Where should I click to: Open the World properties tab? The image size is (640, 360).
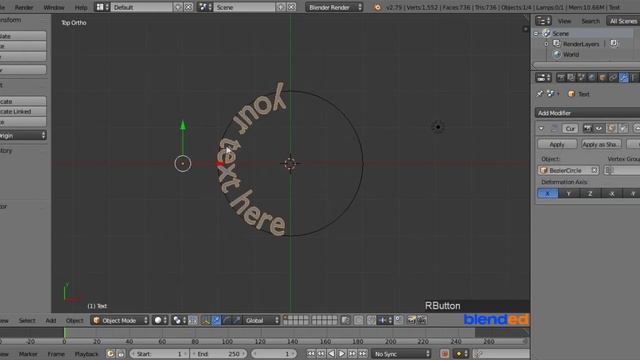point(592,78)
